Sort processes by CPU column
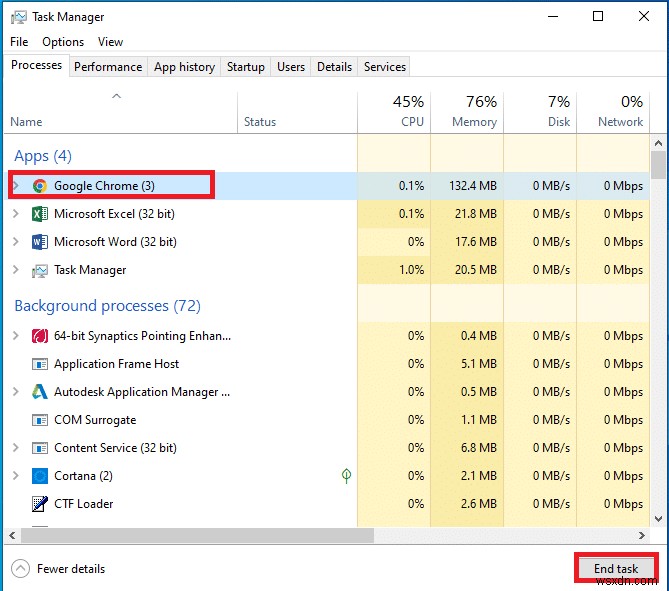Viewport: 669px width, 591px height. pos(394,112)
